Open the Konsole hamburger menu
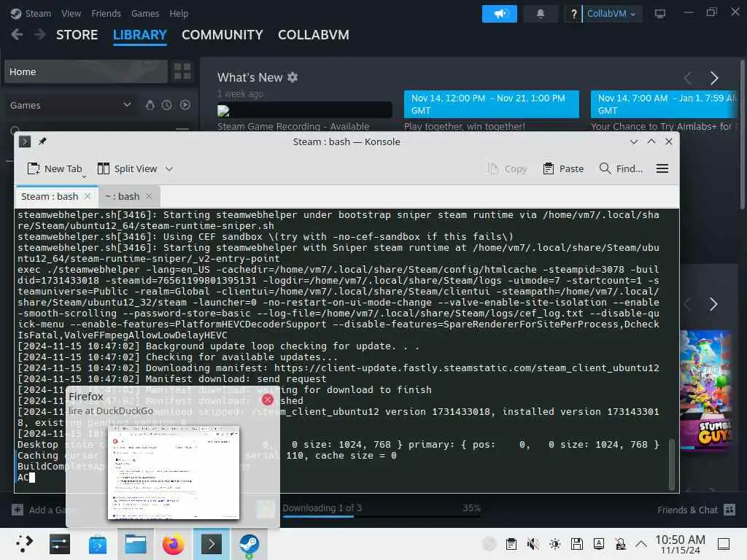 662,168
